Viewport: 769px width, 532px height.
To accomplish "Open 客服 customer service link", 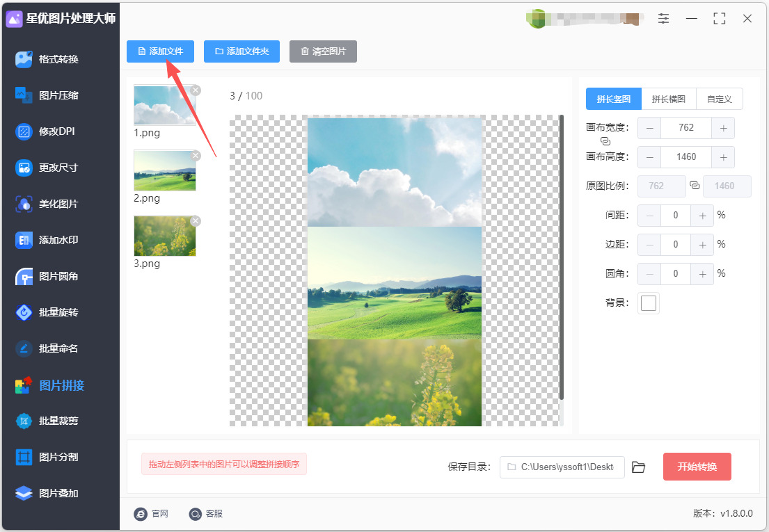I will [206, 513].
